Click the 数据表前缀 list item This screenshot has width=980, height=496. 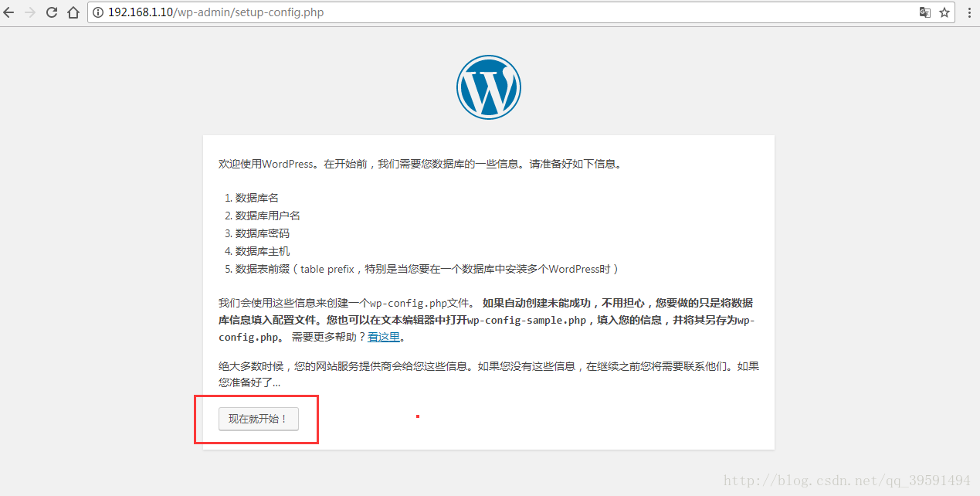[427, 269]
